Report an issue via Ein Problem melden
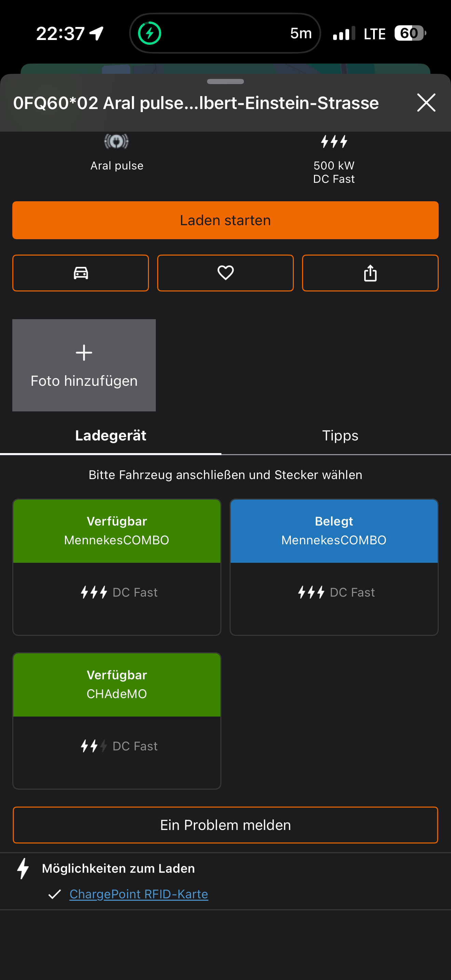This screenshot has height=980, width=451. [x=225, y=825]
